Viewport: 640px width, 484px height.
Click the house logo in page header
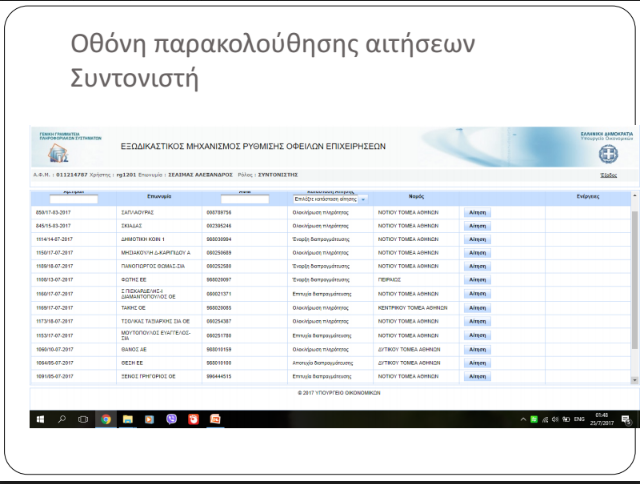tap(50, 150)
